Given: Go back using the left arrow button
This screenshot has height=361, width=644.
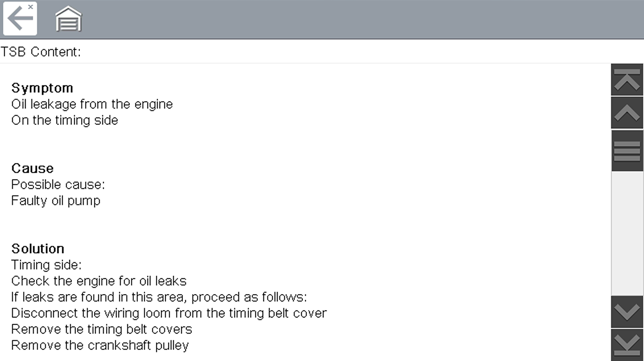Looking at the screenshot, I should pos(20,18).
